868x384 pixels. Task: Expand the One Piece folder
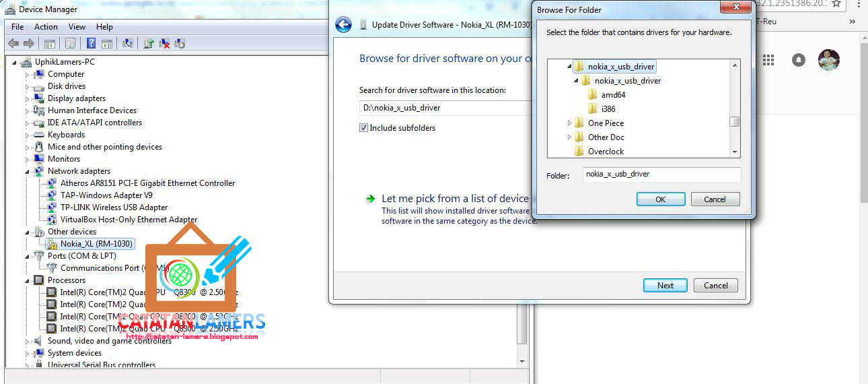click(x=570, y=123)
